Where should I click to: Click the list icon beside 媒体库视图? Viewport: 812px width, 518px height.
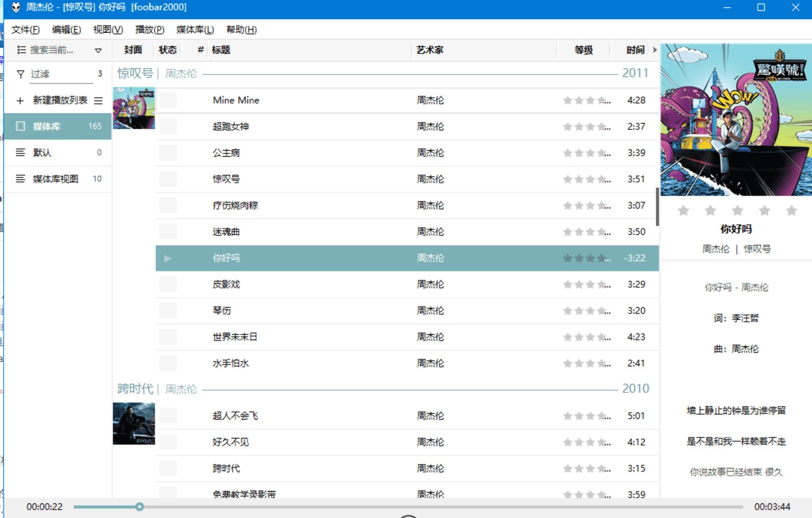click(20, 179)
